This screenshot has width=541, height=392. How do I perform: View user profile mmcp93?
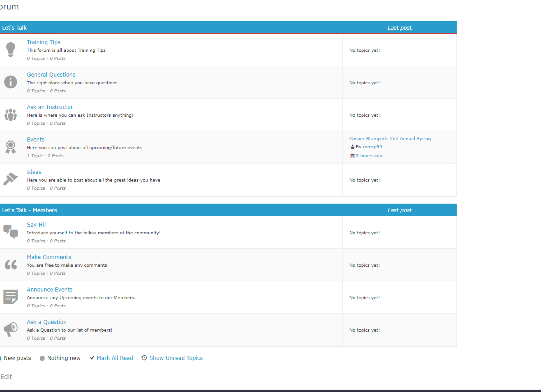point(372,147)
